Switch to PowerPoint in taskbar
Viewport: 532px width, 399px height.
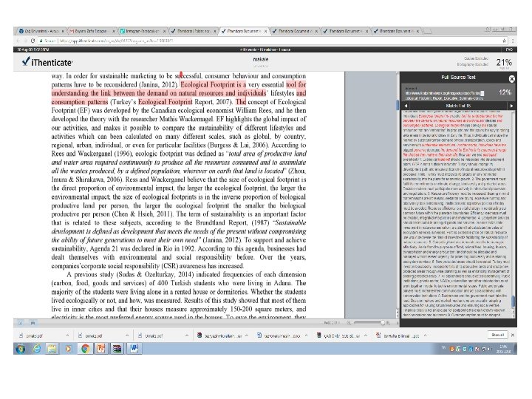pyautogui.click(x=101, y=349)
